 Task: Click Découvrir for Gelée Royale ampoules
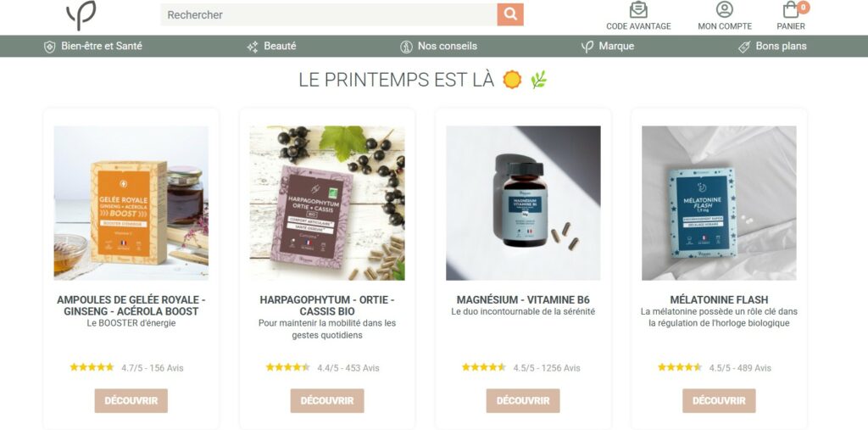click(131, 400)
